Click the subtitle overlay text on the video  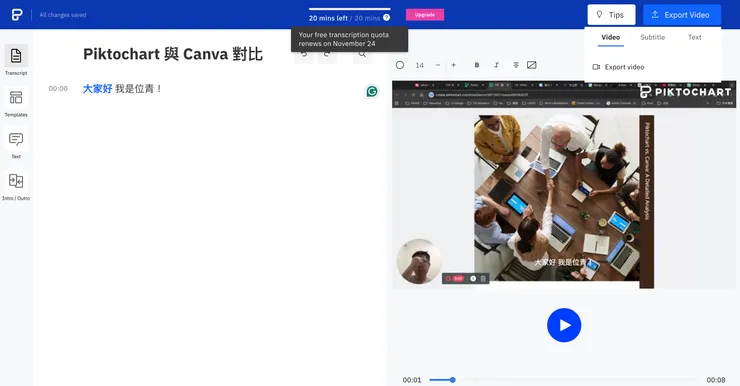coord(562,262)
